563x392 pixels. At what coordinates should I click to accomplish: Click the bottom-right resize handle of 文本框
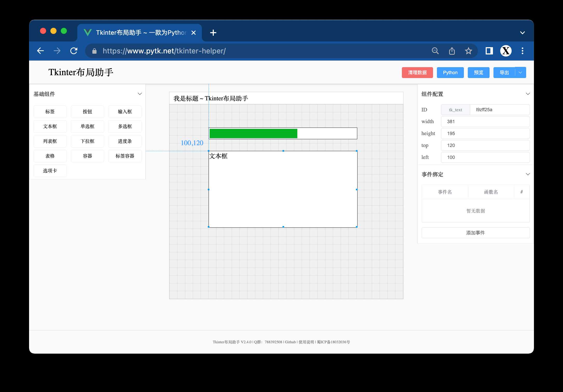[357, 227]
